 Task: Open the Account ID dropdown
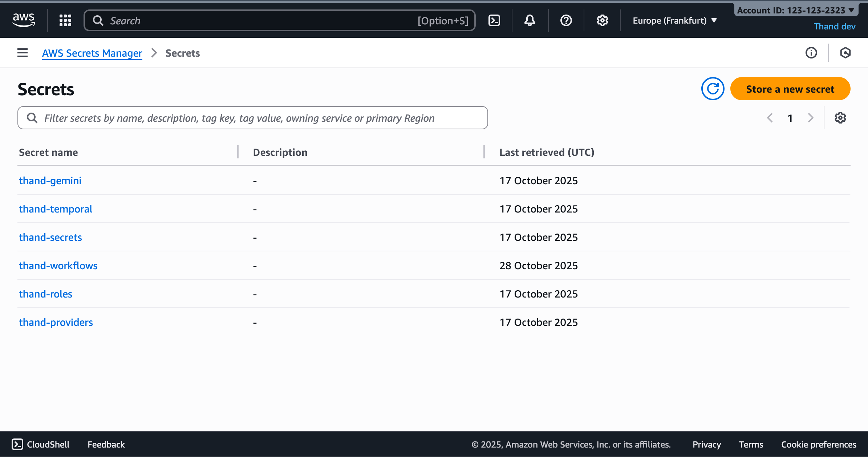pos(796,10)
